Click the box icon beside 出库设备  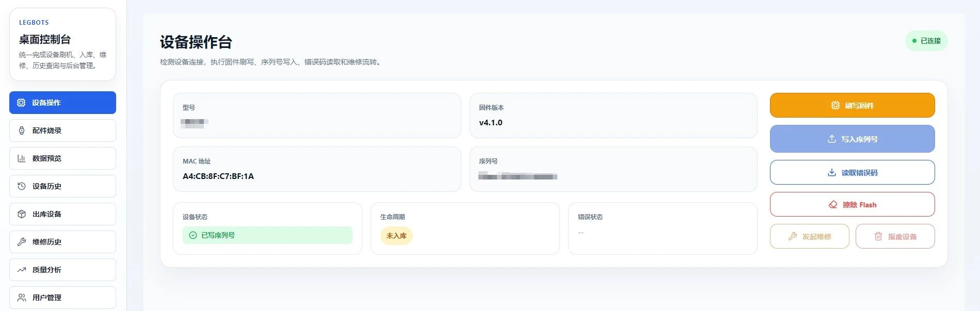(22, 214)
